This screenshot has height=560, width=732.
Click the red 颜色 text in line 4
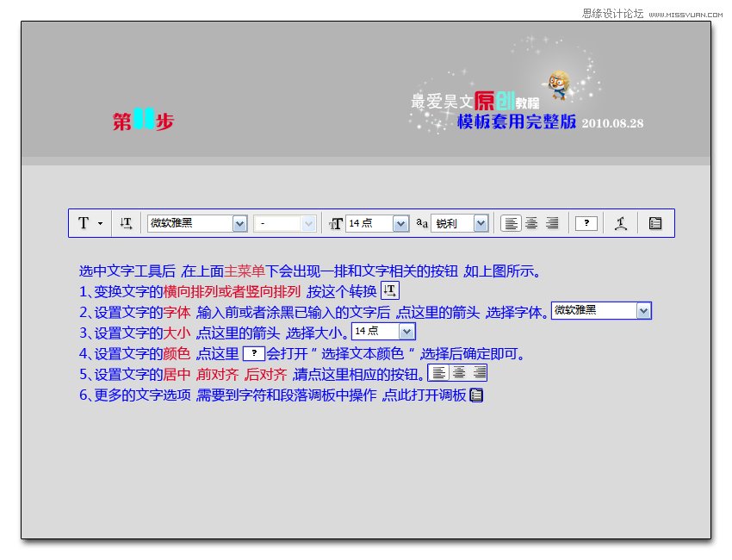[177, 353]
